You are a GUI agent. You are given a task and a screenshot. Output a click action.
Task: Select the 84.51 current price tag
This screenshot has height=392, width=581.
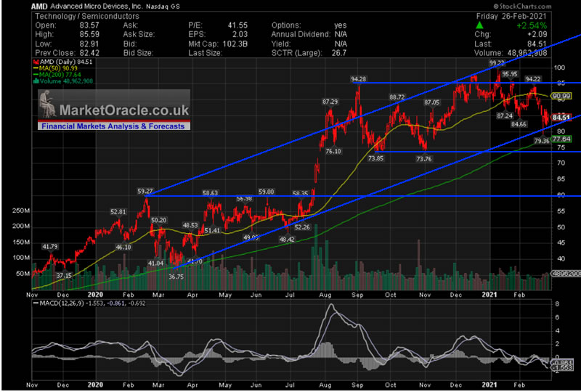pos(561,117)
